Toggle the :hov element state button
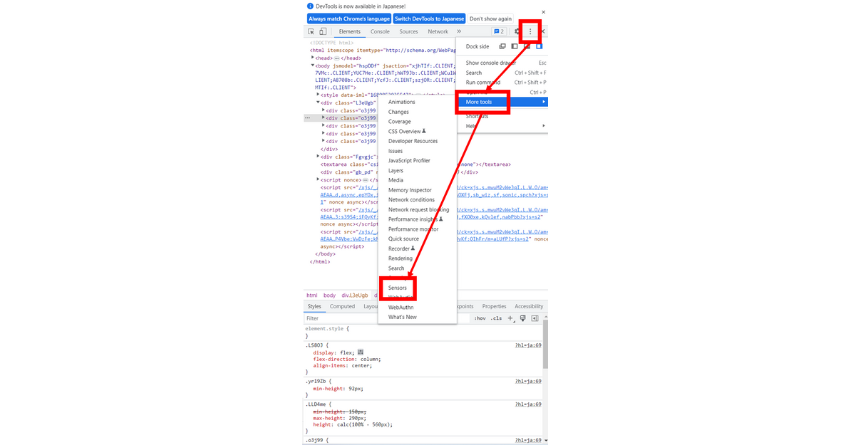This screenshot has height=445, width=850. [480, 318]
